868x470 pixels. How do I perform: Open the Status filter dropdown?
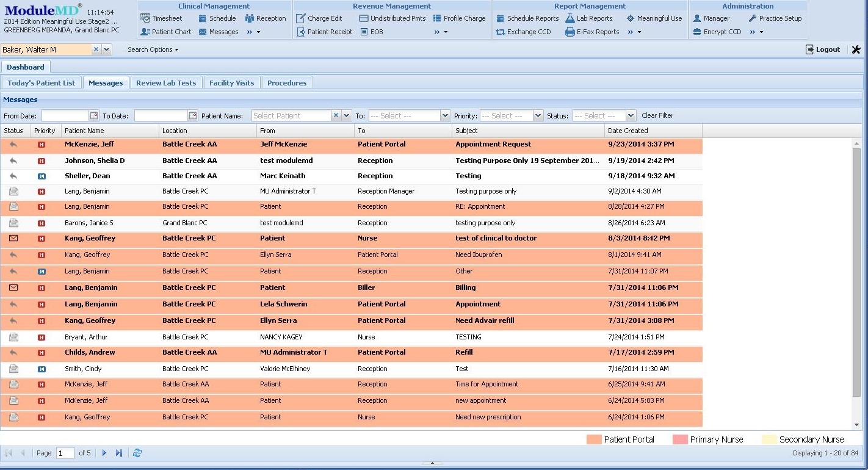(x=630, y=115)
